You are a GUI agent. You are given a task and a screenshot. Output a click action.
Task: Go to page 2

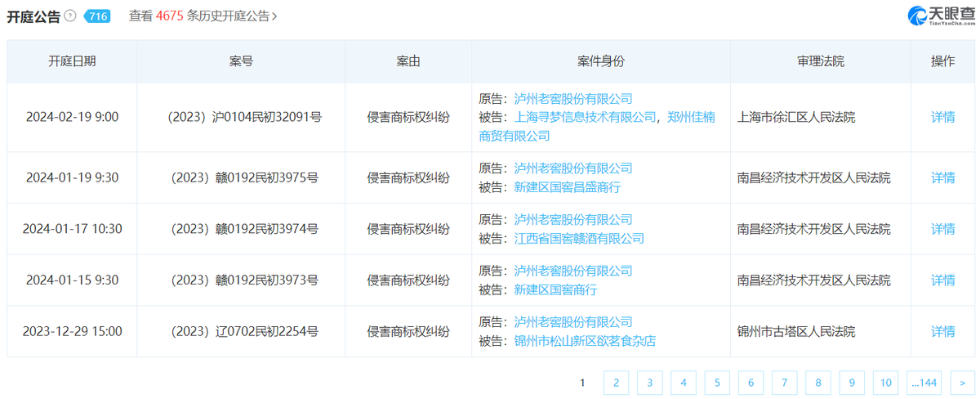point(616,383)
